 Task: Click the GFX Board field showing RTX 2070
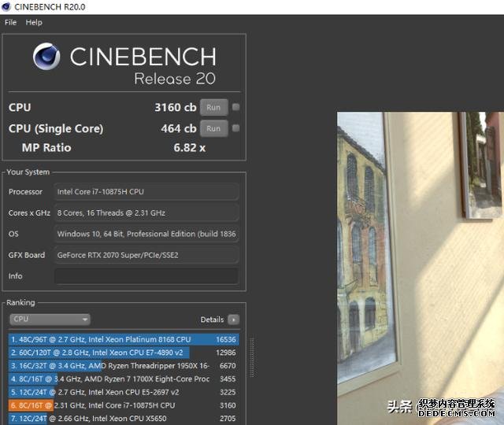[146, 255]
